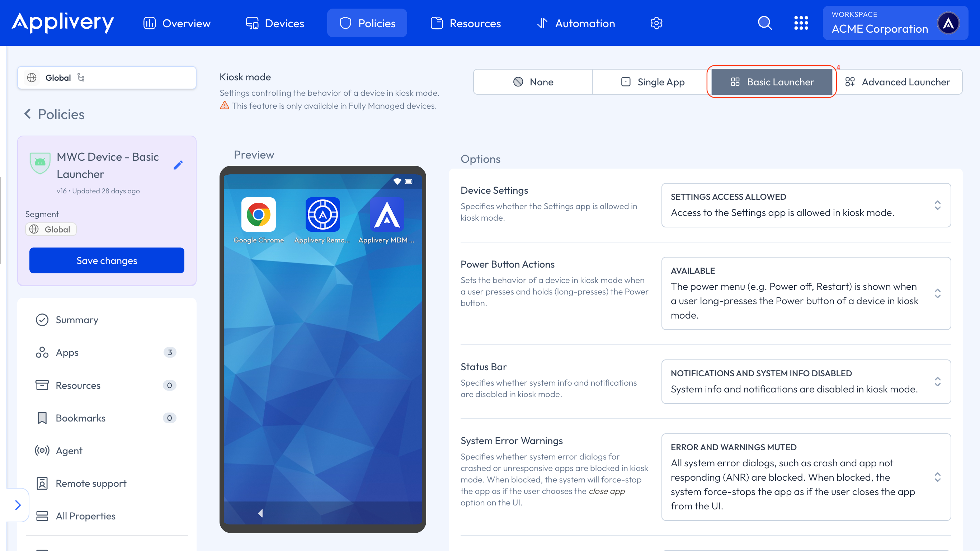This screenshot has width=980, height=551.
Task: Open the Summary section
Action: (107, 320)
